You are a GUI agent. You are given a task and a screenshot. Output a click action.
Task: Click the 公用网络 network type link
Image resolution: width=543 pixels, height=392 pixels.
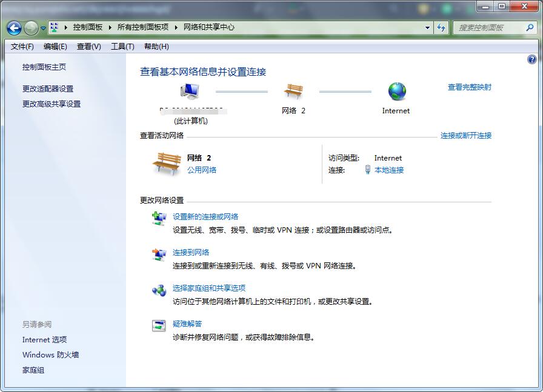202,170
